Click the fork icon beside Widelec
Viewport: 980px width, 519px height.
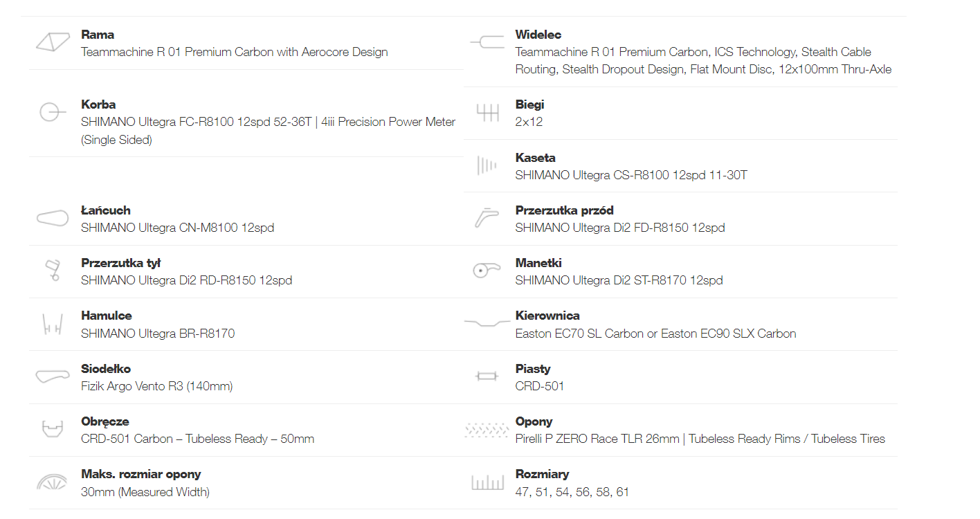[x=487, y=42]
